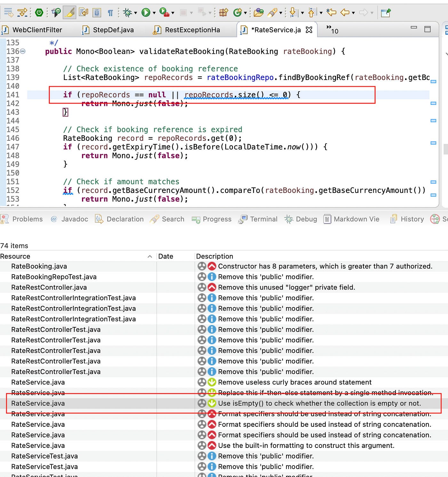
Task: Open the Coverage dropdown arrow
Action: pos(172,13)
